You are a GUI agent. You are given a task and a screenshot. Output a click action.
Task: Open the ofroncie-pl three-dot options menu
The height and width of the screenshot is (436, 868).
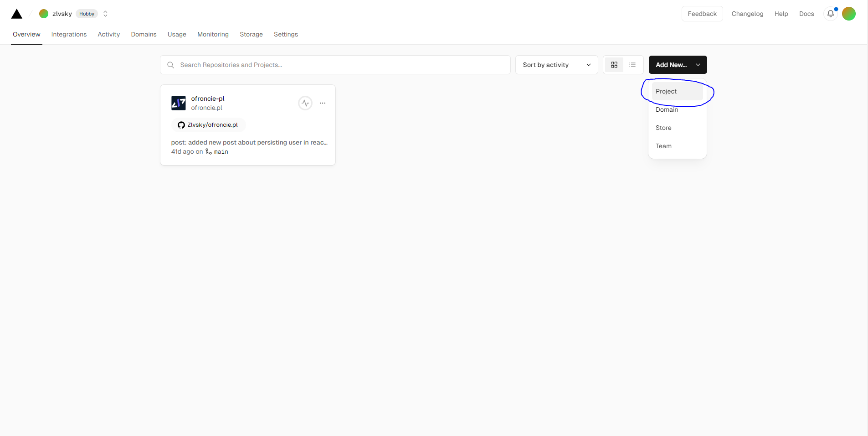[323, 103]
